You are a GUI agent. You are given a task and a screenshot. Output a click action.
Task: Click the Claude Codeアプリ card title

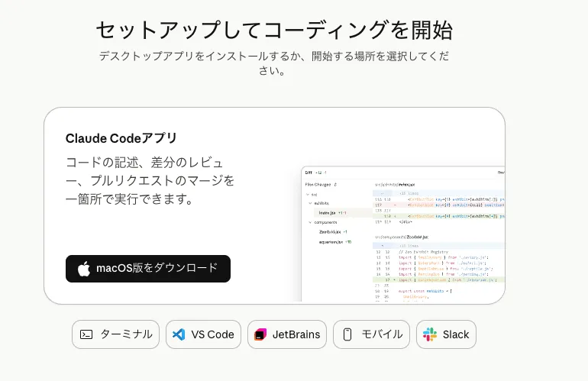[x=121, y=138]
